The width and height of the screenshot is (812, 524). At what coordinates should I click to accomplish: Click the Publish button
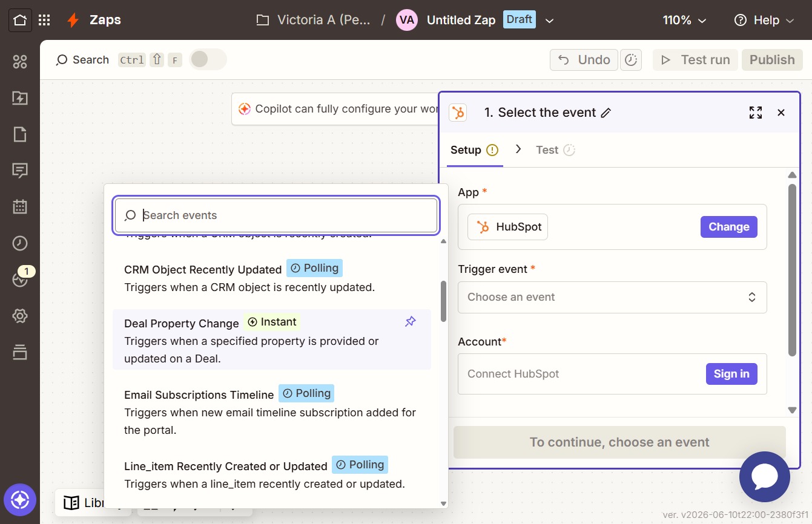(772, 60)
